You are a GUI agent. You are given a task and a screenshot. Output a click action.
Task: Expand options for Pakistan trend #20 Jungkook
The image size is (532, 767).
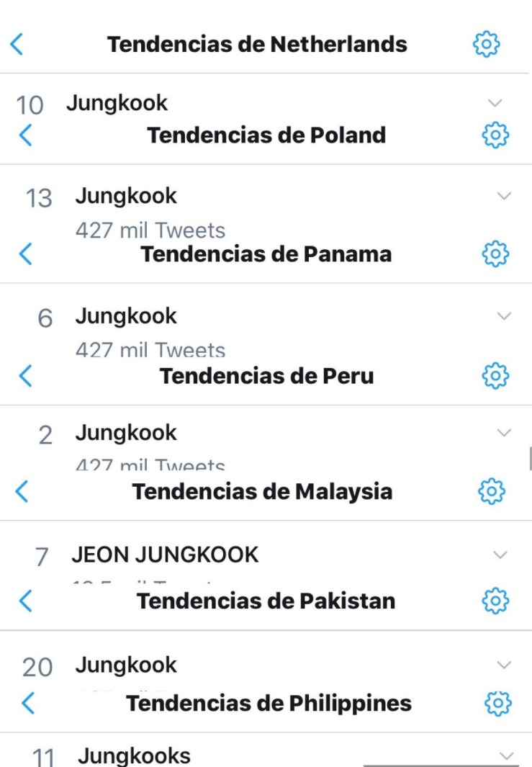click(504, 665)
